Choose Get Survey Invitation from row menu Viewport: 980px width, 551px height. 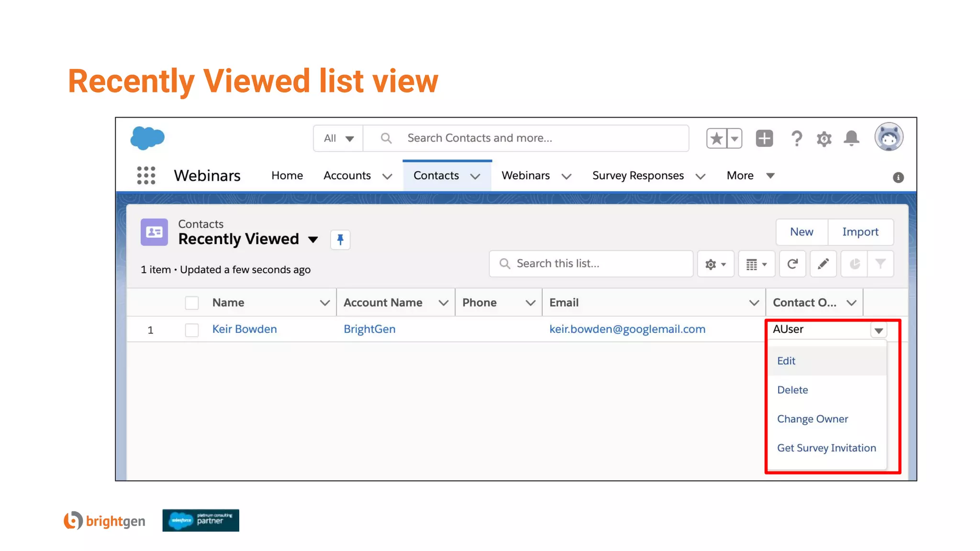pyautogui.click(x=827, y=448)
